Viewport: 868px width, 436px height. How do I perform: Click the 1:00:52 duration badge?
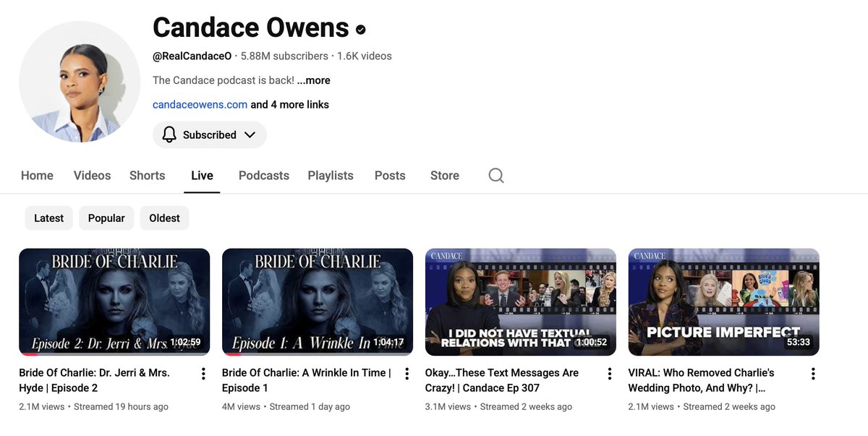coord(592,342)
